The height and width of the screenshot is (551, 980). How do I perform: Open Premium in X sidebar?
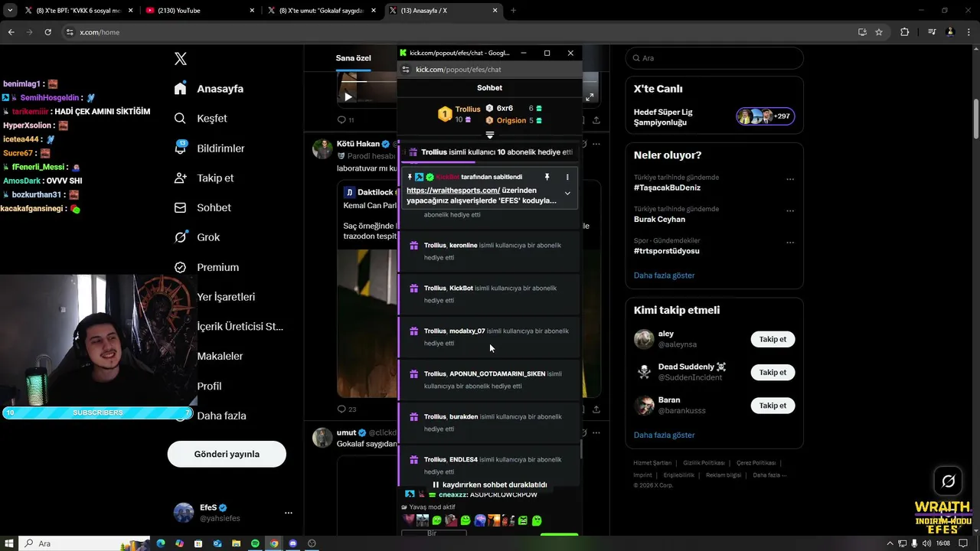(x=206, y=267)
